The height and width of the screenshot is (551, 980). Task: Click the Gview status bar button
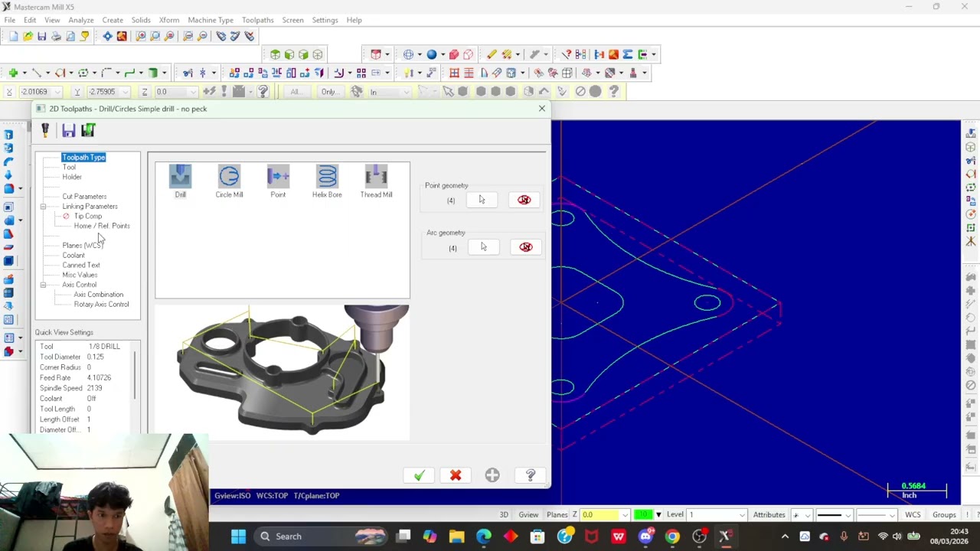tap(528, 515)
